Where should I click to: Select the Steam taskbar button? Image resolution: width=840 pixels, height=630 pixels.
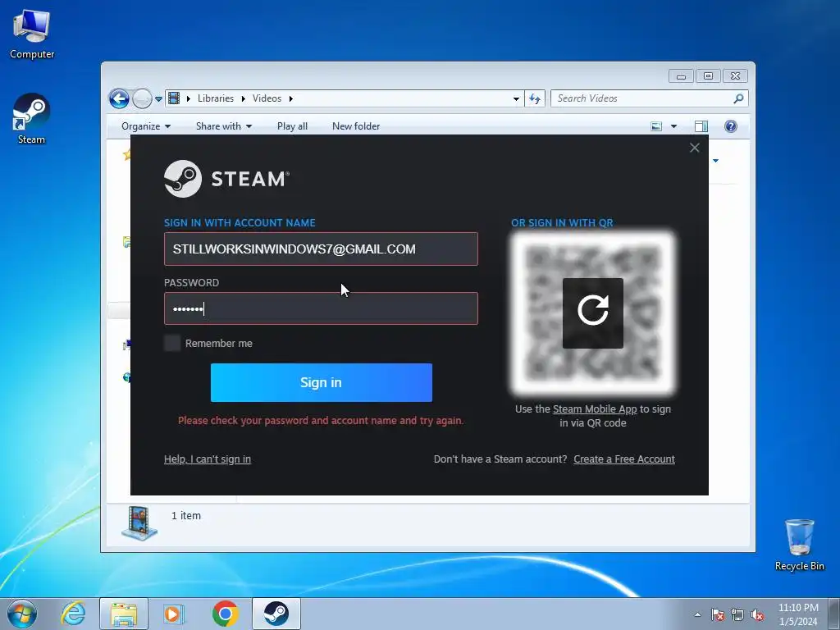(276, 614)
